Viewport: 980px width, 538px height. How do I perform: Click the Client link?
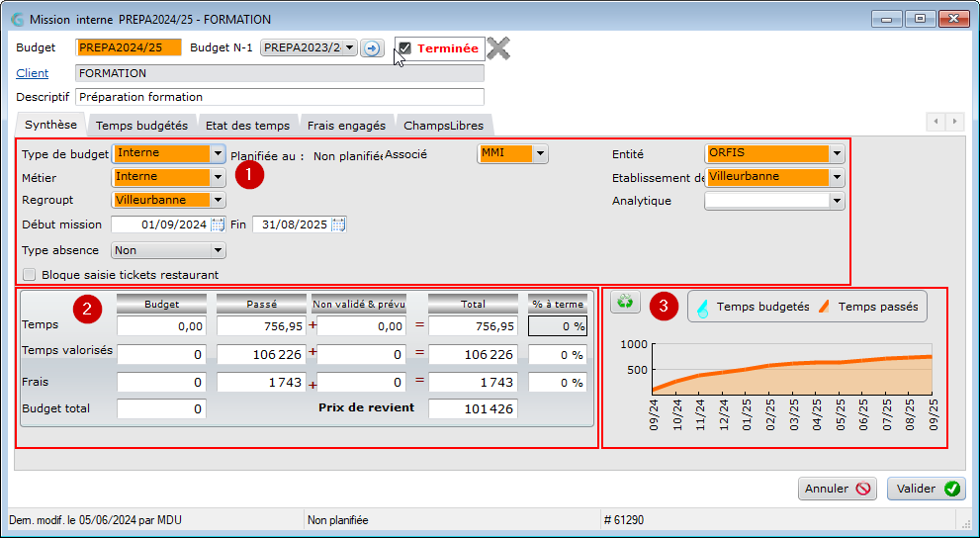(x=33, y=73)
